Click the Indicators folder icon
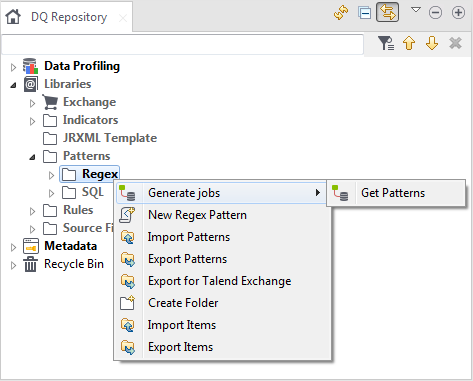Image resolution: width=473 pixels, height=381 pixels. click(50, 120)
